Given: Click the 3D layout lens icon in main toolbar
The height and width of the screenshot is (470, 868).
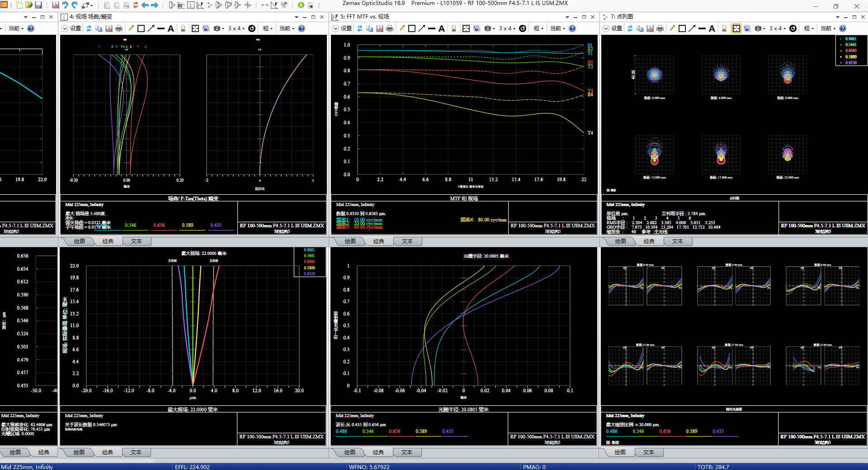Looking at the screenshot, I should click(172, 5).
